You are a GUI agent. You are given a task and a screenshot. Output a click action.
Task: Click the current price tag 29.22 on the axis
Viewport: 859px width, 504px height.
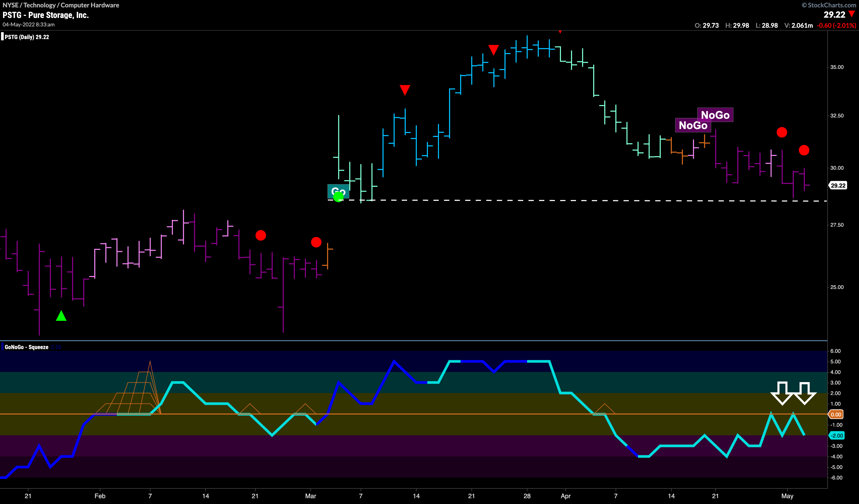click(838, 186)
